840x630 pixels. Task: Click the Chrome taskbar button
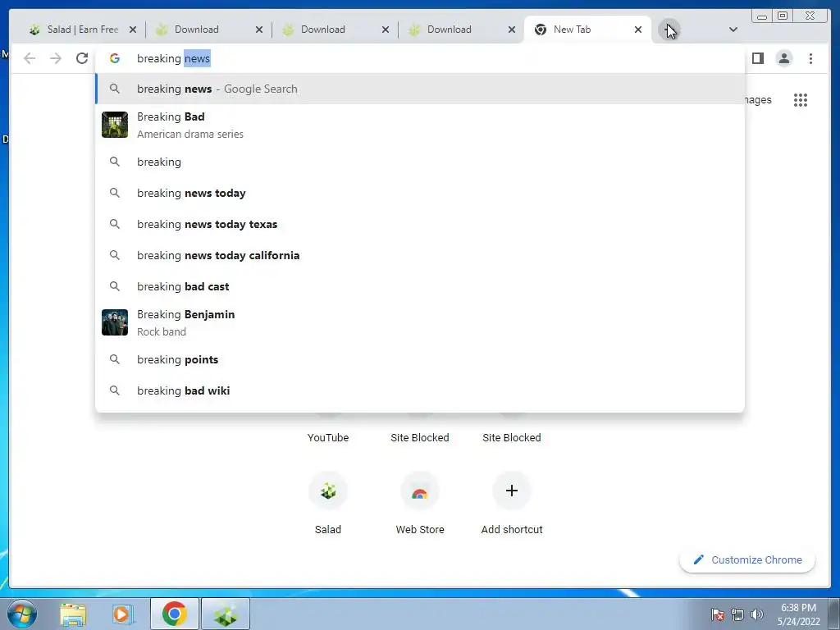(174, 614)
